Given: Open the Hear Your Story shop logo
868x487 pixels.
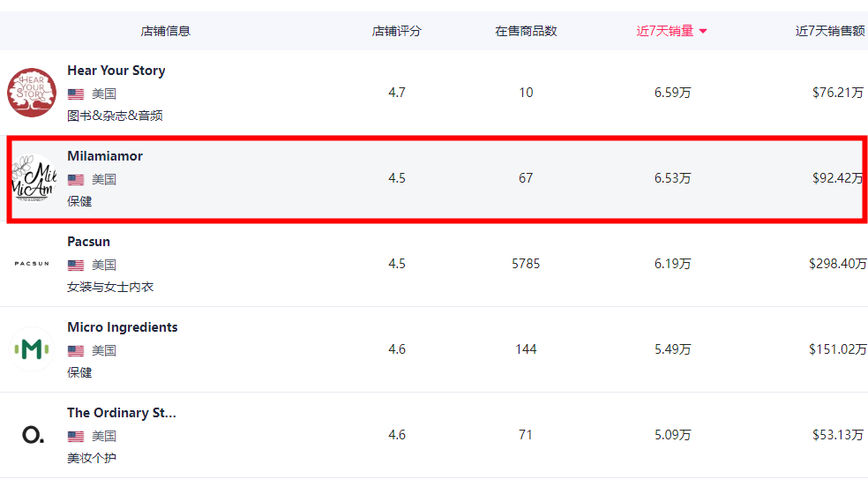Looking at the screenshot, I should (32, 93).
